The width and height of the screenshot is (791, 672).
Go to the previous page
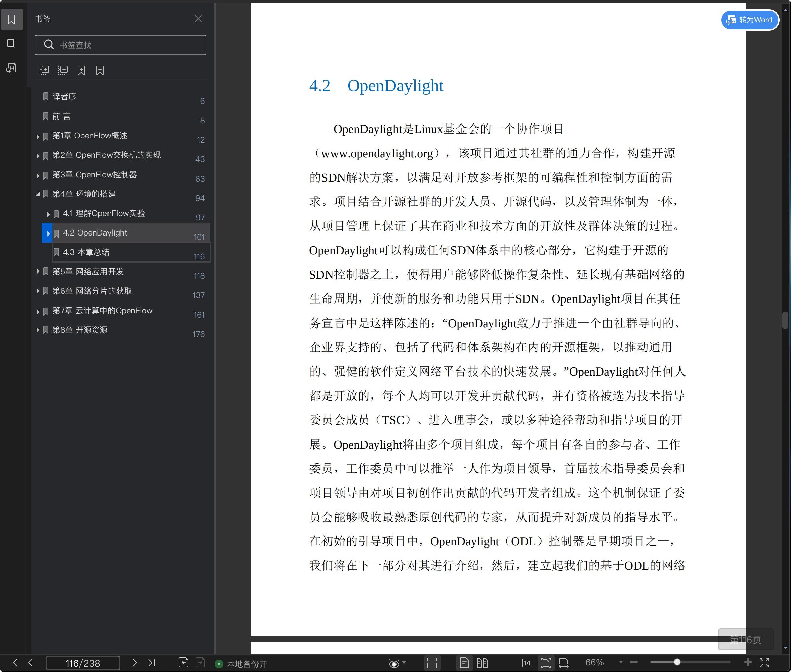coord(30,663)
